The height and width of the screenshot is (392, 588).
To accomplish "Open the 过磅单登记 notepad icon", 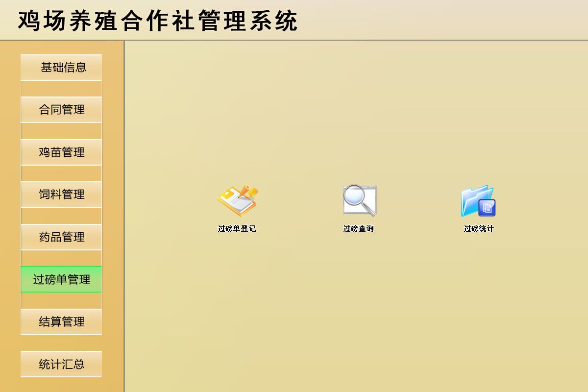I will tap(237, 201).
